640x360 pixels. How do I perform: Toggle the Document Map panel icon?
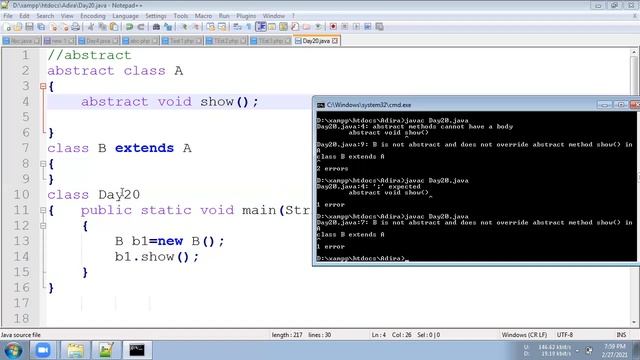(x=283, y=27)
